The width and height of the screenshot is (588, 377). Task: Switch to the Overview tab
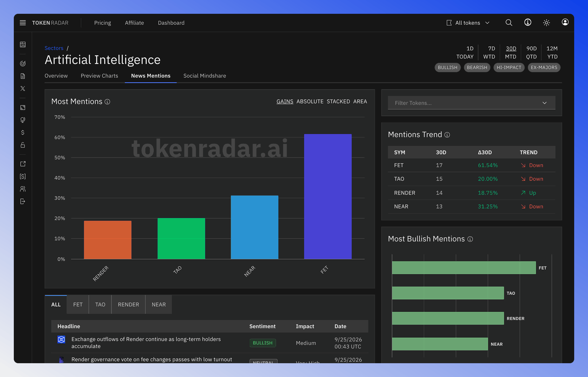[56, 76]
